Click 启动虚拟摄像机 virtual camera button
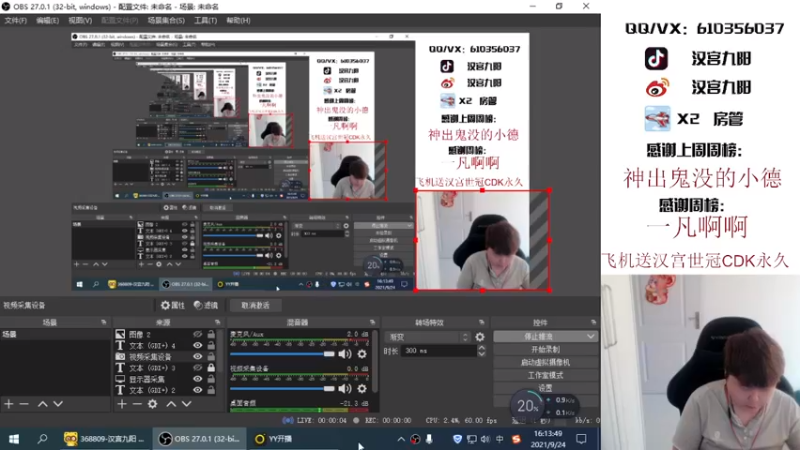 click(x=545, y=362)
